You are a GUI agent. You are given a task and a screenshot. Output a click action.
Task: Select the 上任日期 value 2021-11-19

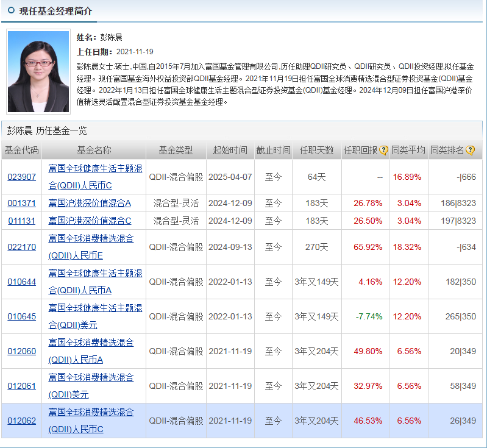(x=135, y=52)
